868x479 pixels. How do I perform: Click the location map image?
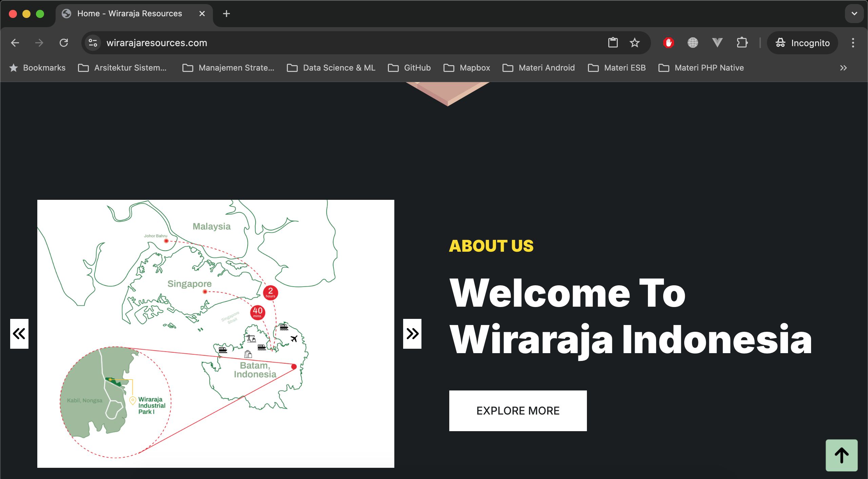click(216, 334)
